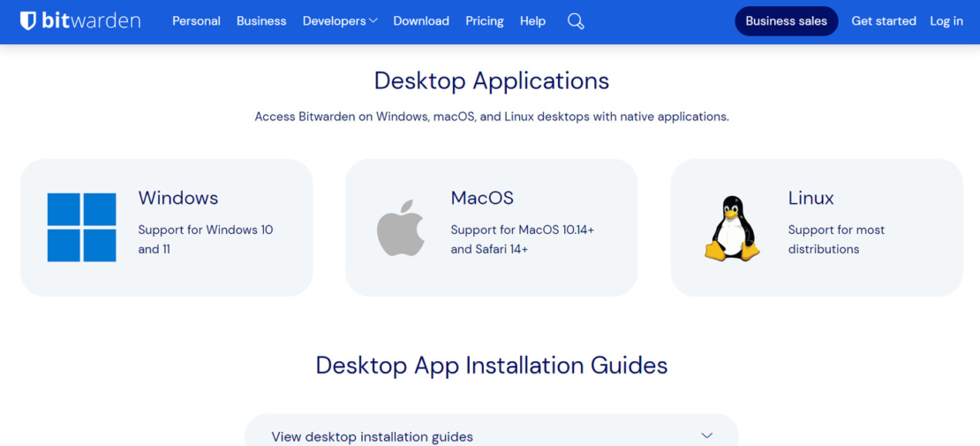Open the search magnifier icon
Viewport: 980px width, 446px height.
pos(576,21)
